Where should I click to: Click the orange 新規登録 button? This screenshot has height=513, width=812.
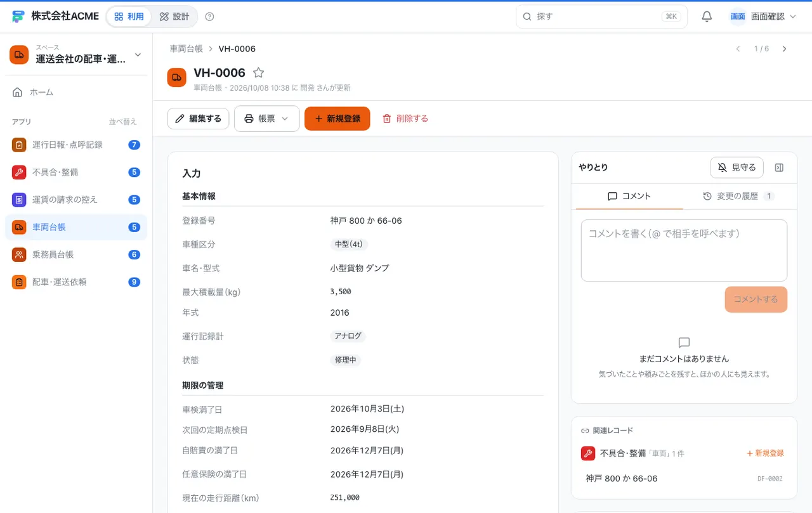[337, 119]
